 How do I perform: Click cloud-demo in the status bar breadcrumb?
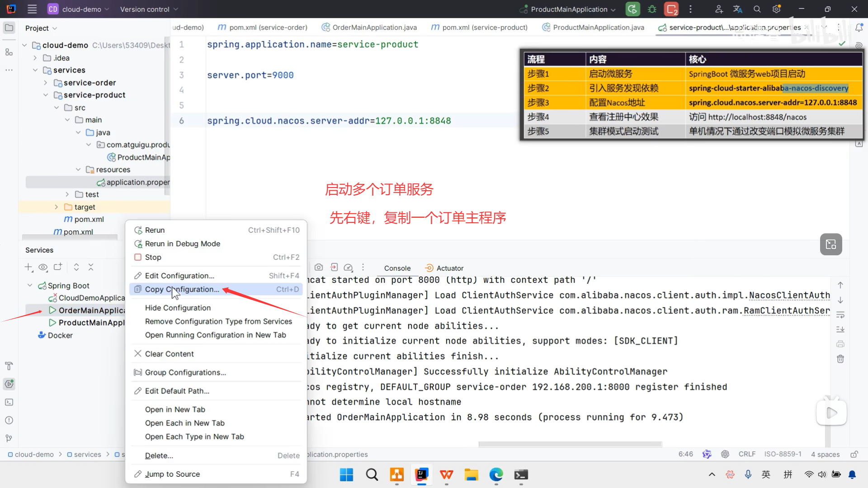(34, 454)
